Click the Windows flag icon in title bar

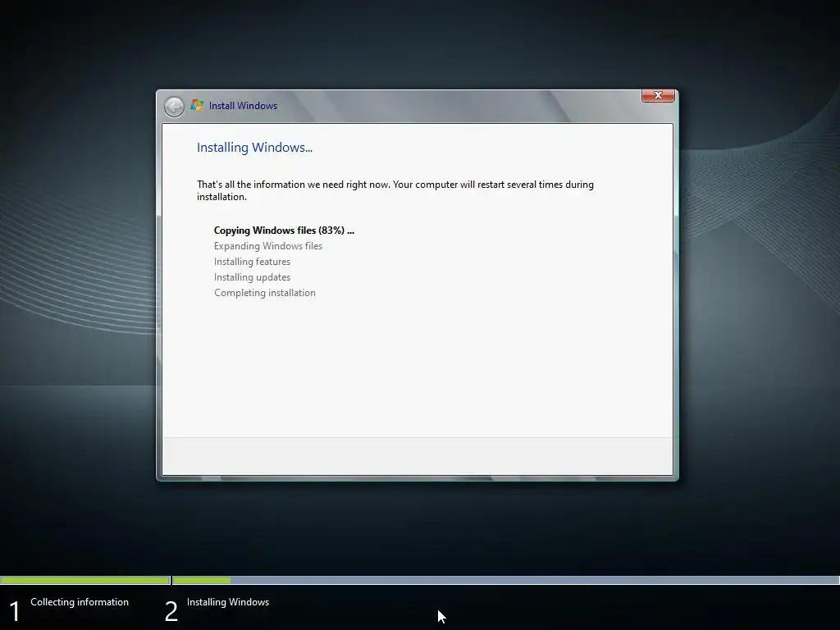point(197,106)
